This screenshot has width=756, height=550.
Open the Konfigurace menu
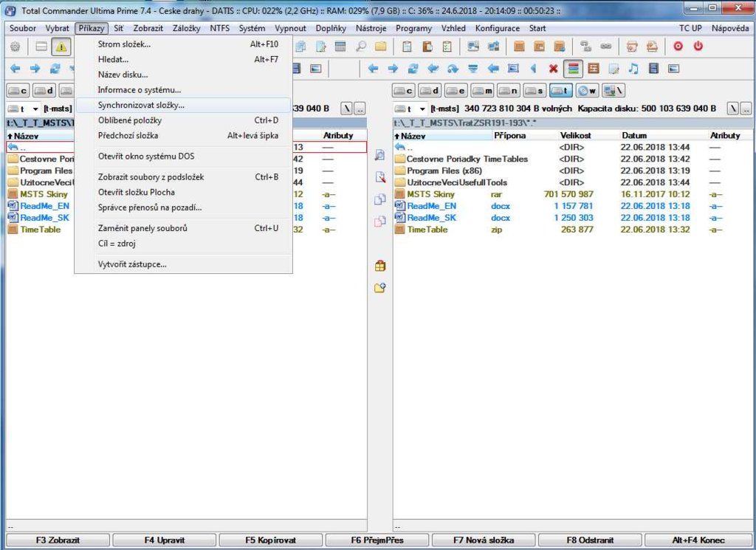497,29
